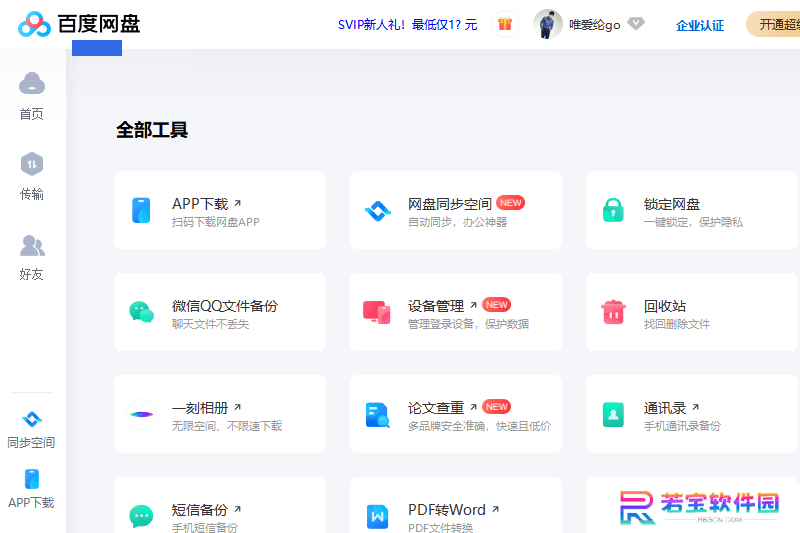The width and height of the screenshot is (800, 533).
Task: Click the green lock icon of 锁定网盘
Action: point(613,210)
